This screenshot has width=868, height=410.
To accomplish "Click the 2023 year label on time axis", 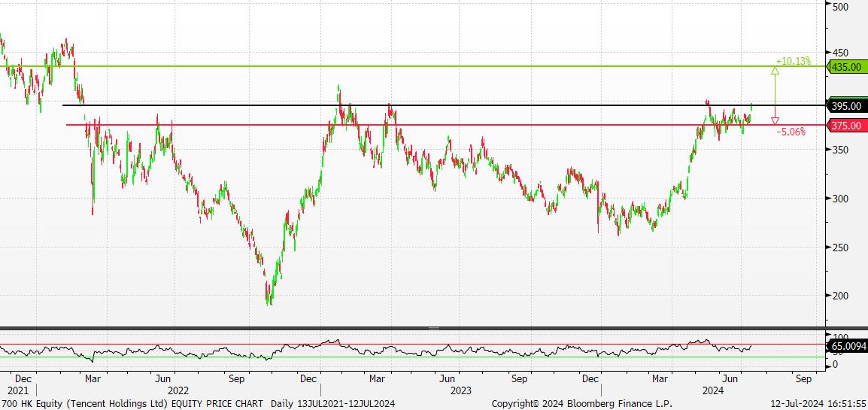I will [461, 390].
